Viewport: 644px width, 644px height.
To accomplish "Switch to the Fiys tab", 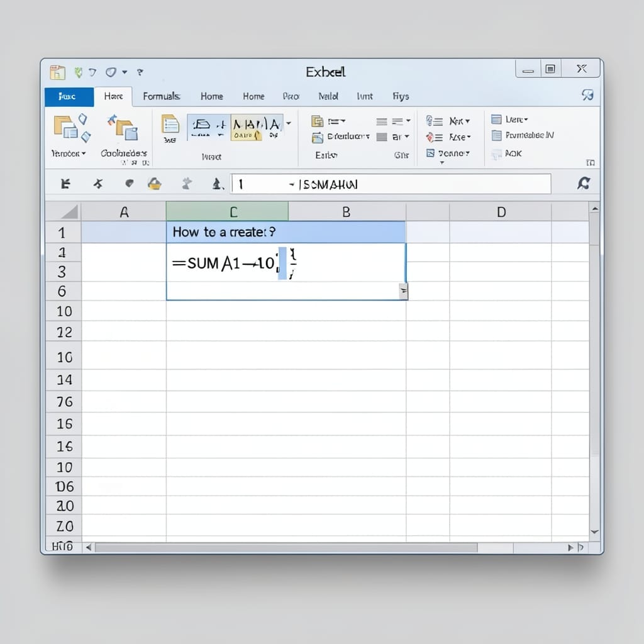I will (x=401, y=96).
